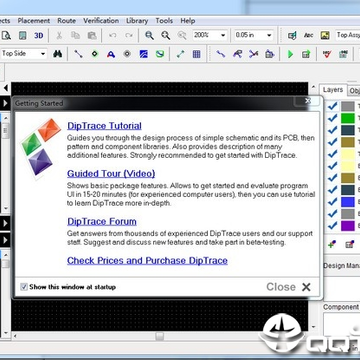This screenshot has width=360, height=360.
Task: Click the Abc text display icon
Action: click(309, 35)
